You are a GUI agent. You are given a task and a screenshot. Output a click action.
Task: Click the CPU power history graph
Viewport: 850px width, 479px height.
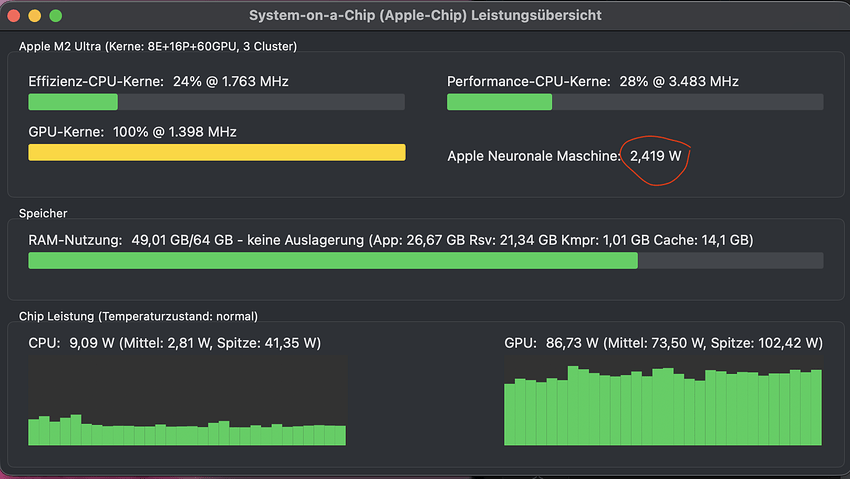tap(187, 402)
